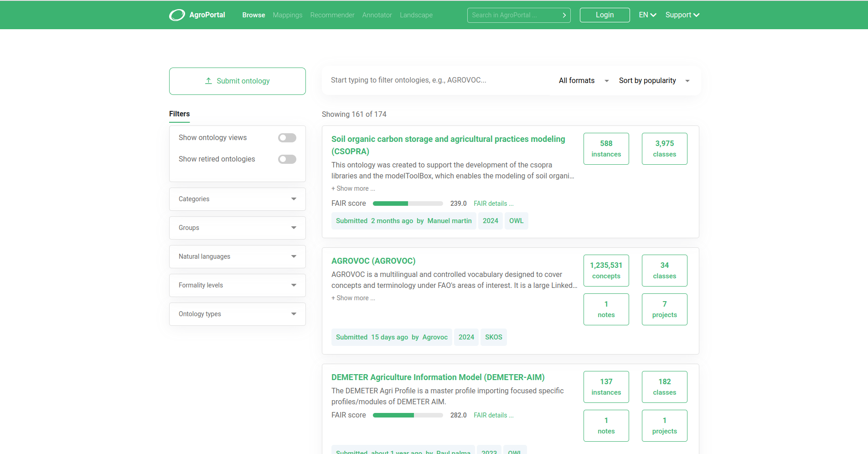Click the OWL format tag on CSOPRA

click(x=517, y=221)
